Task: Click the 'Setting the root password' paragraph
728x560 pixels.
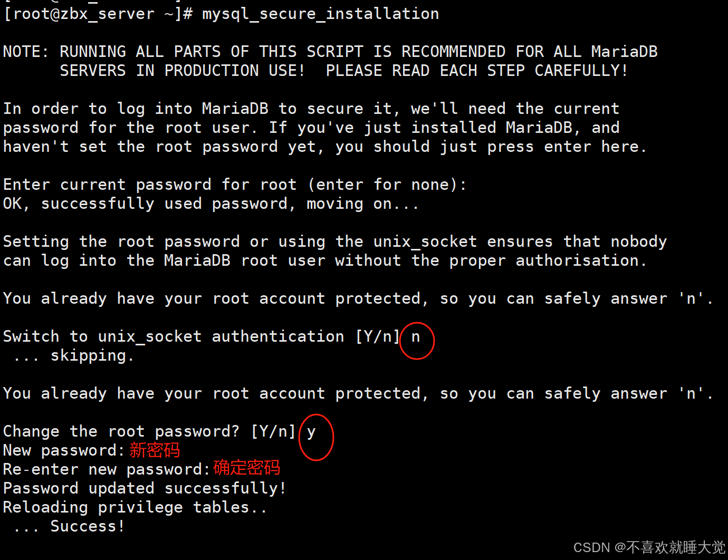Action: (x=335, y=251)
